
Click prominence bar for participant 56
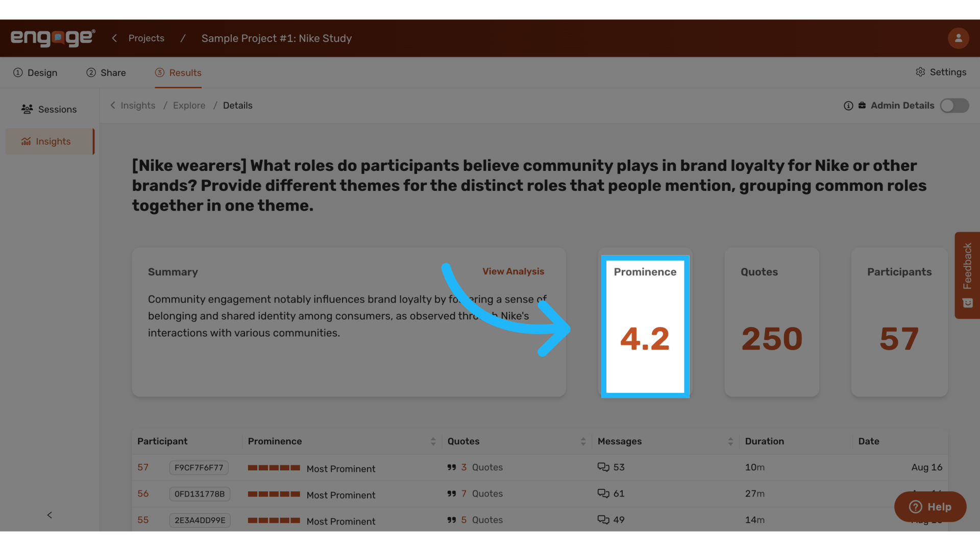(274, 494)
